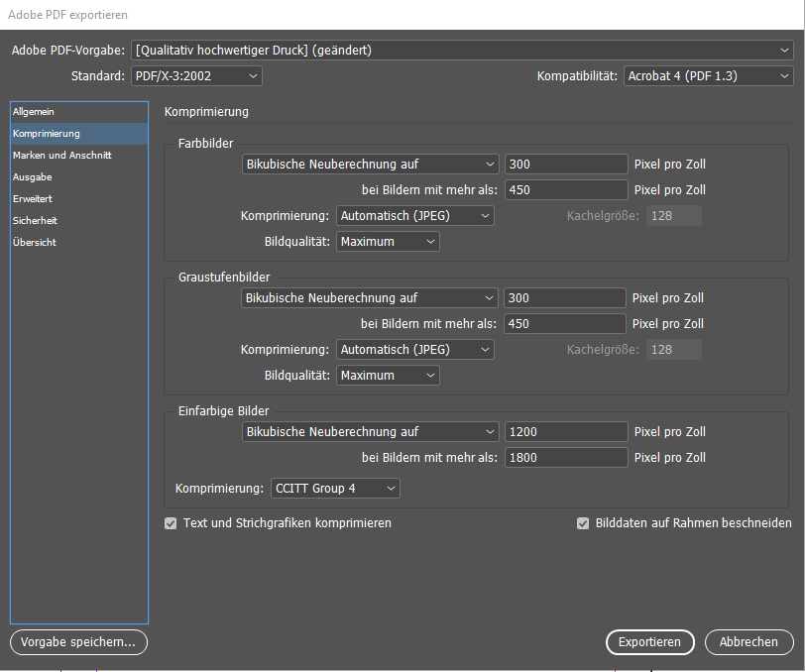Click the Einfarbige Bilder 1800 threshold field

coord(566,457)
